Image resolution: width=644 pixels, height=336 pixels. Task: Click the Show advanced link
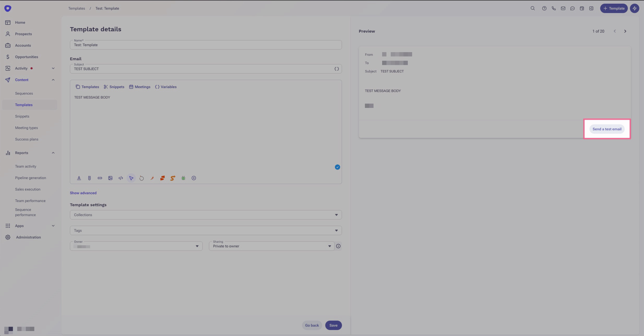click(83, 193)
